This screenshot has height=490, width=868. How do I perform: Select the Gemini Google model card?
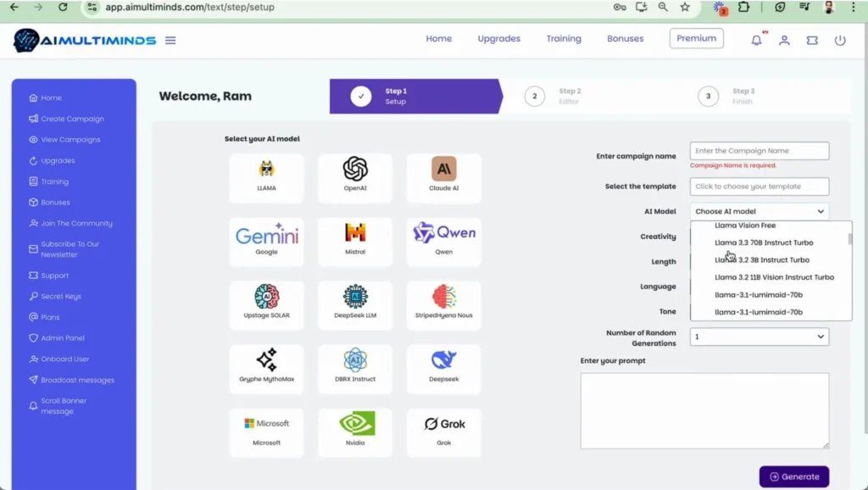click(266, 242)
